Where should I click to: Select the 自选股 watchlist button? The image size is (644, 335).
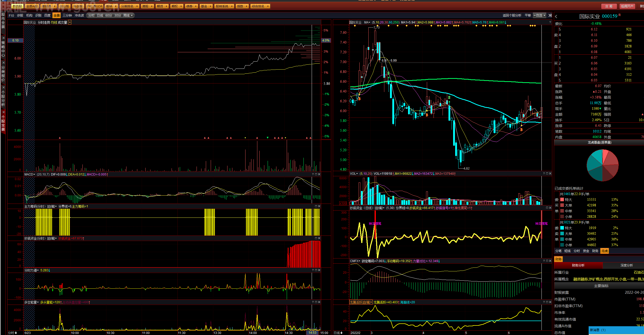pyautogui.click(x=18, y=6)
